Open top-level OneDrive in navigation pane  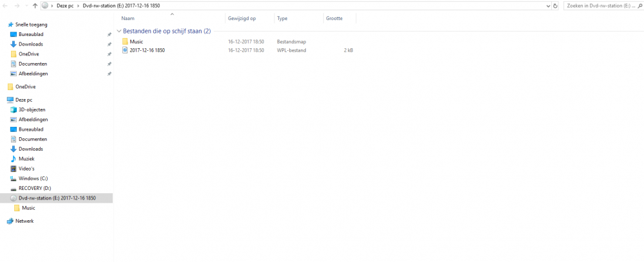pos(26,87)
